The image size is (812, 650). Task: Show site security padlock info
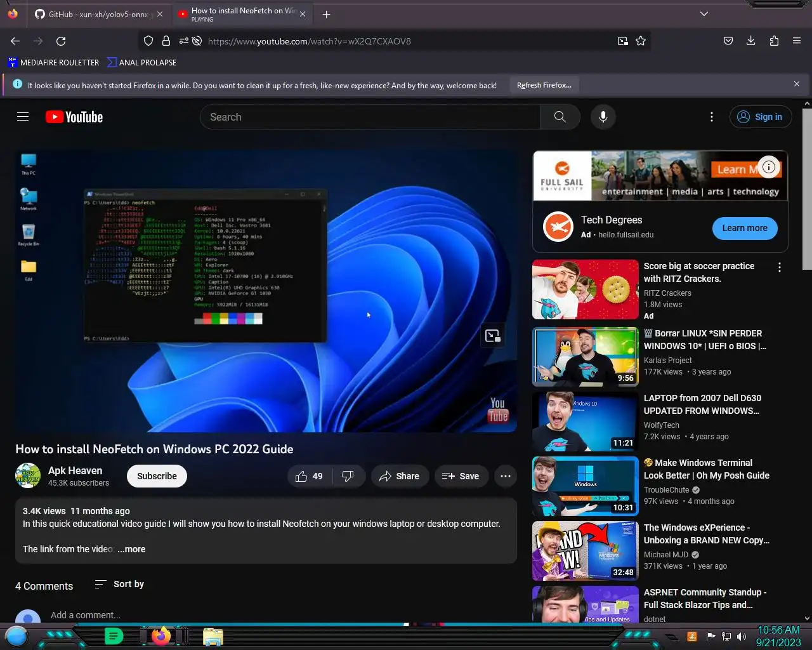click(166, 41)
